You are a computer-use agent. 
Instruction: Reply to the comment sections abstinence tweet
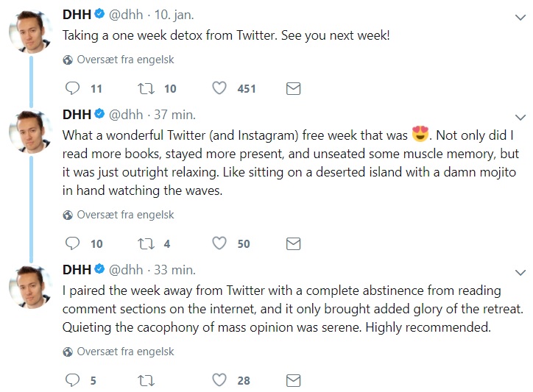[x=72, y=380]
